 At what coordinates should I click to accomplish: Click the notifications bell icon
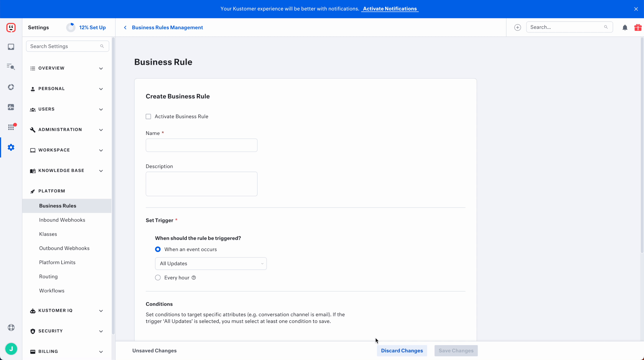625,28
